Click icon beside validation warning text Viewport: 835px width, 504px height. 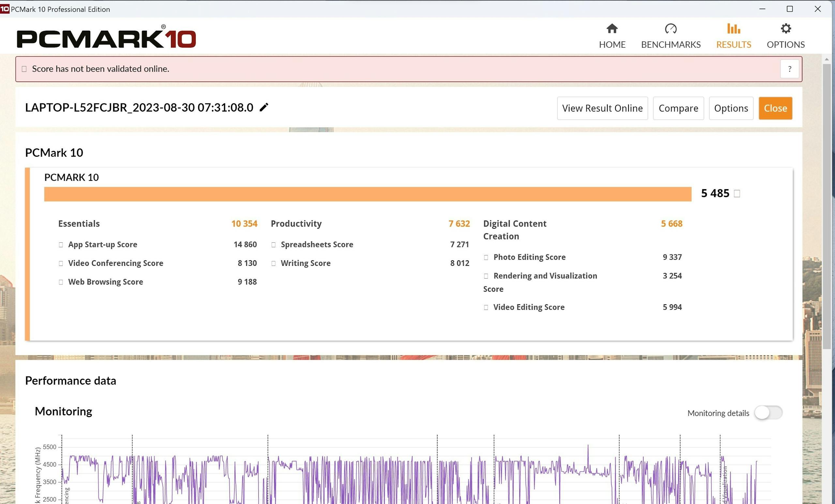click(24, 69)
